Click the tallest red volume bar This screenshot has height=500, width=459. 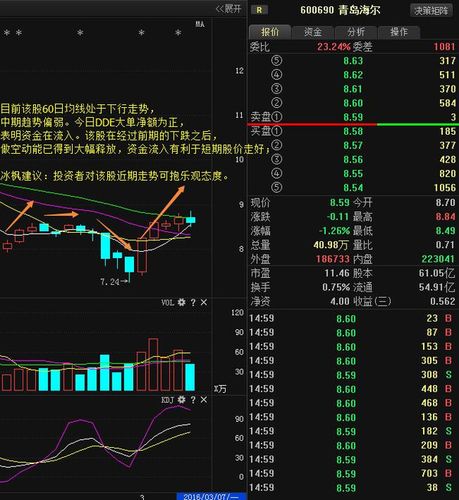point(153,365)
